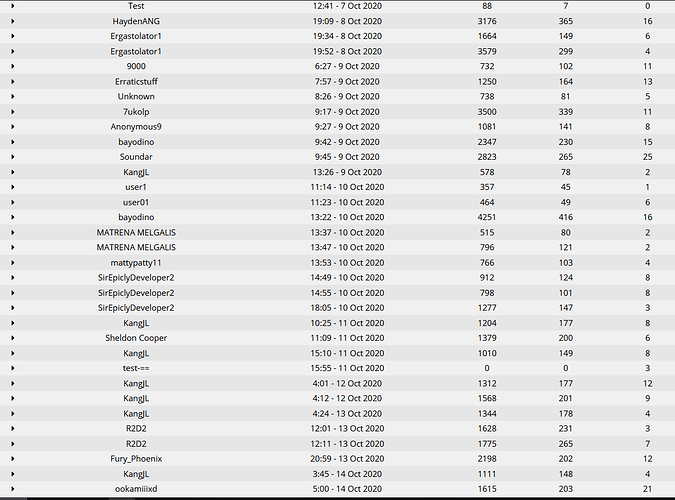Select the score value 4251
The height and width of the screenshot is (500, 675).
click(x=487, y=217)
